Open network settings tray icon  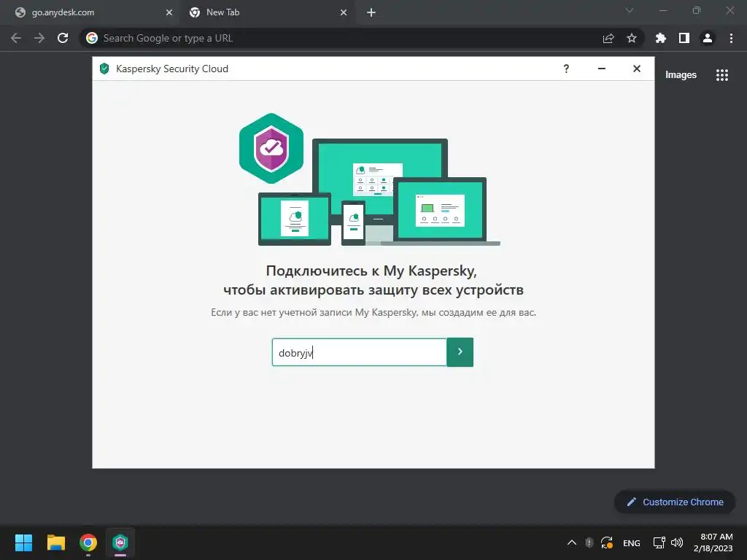coord(659,542)
